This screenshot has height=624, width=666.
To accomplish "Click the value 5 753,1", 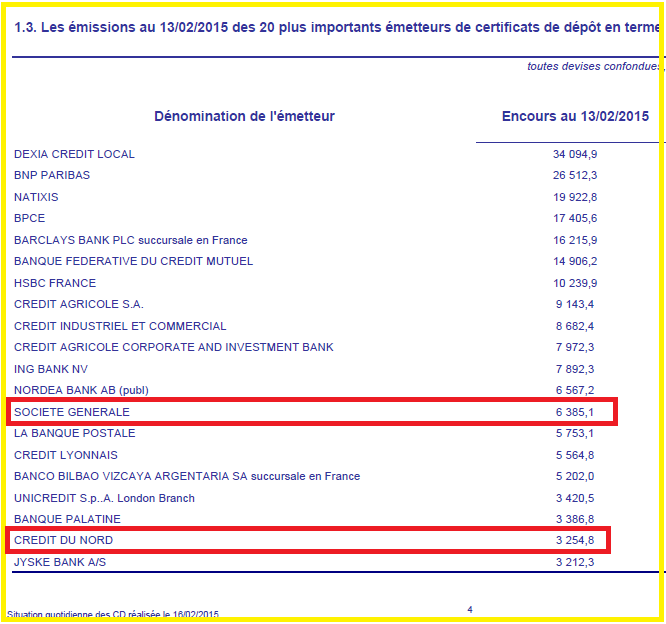I will [575, 433].
